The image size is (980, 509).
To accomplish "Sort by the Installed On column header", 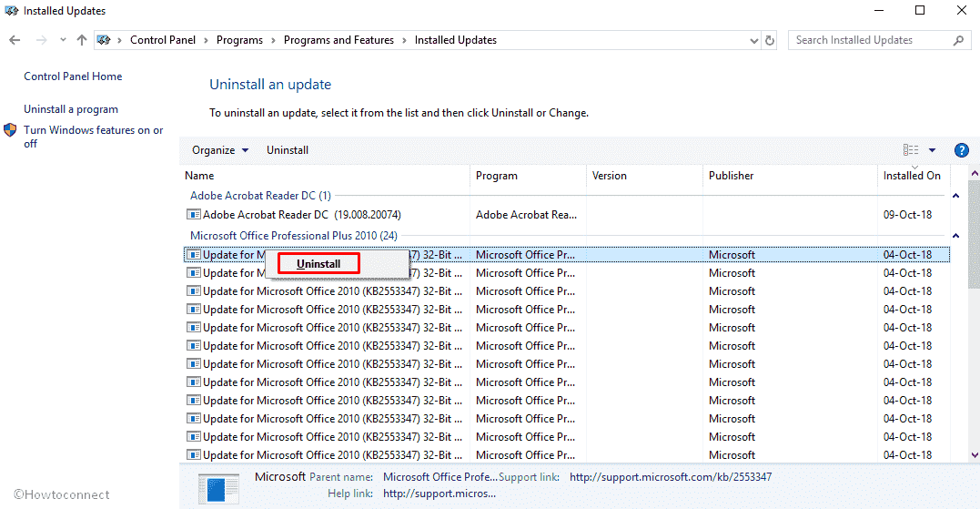I will point(914,176).
